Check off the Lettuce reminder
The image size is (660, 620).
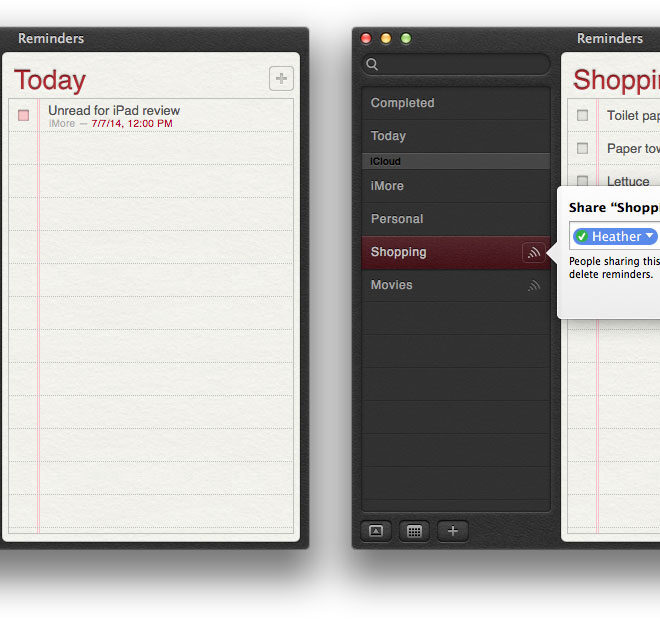click(583, 181)
